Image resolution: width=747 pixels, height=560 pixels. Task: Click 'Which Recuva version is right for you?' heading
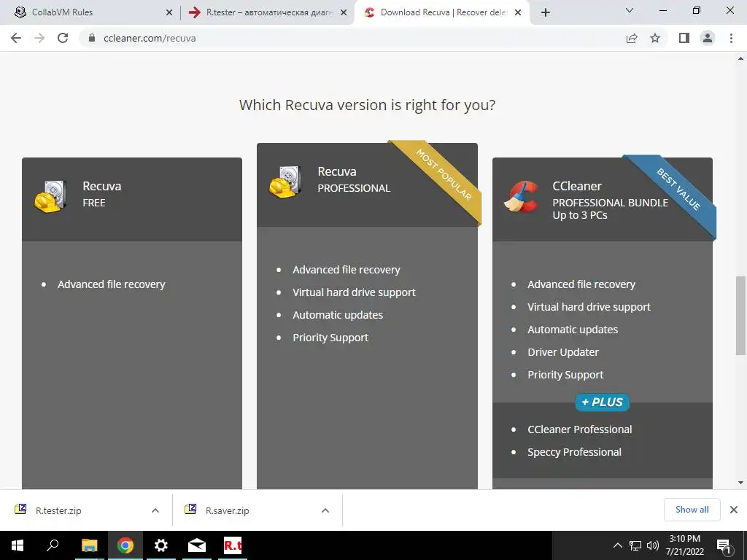[x=368, y=105]
